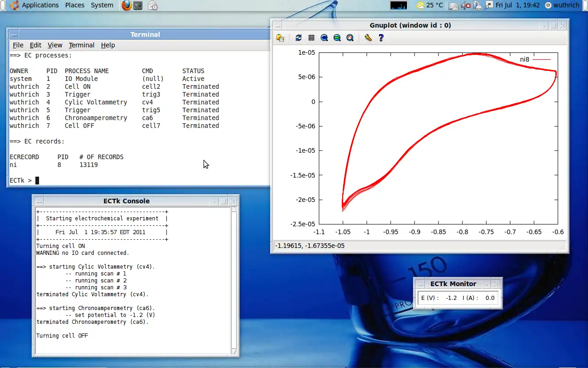The height and width of the screenshot is (368, 588).
Task: Apply the next zoom settings in Gnuplot
Action: click(x=337, y=38)
